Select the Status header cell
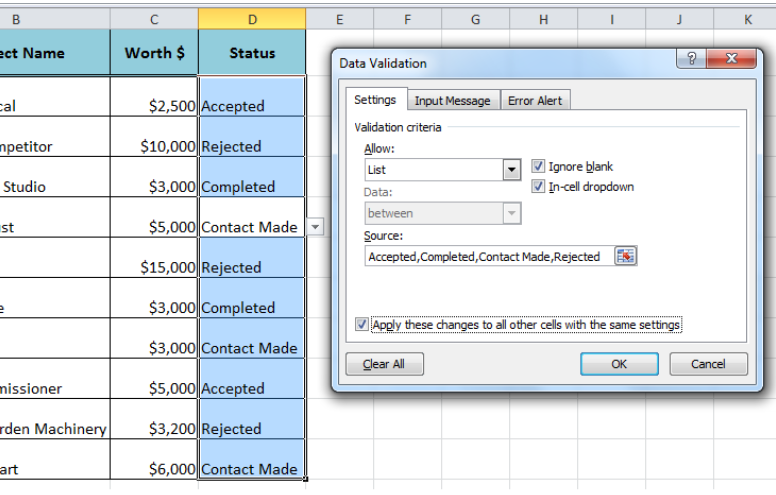 pos(252,52)
